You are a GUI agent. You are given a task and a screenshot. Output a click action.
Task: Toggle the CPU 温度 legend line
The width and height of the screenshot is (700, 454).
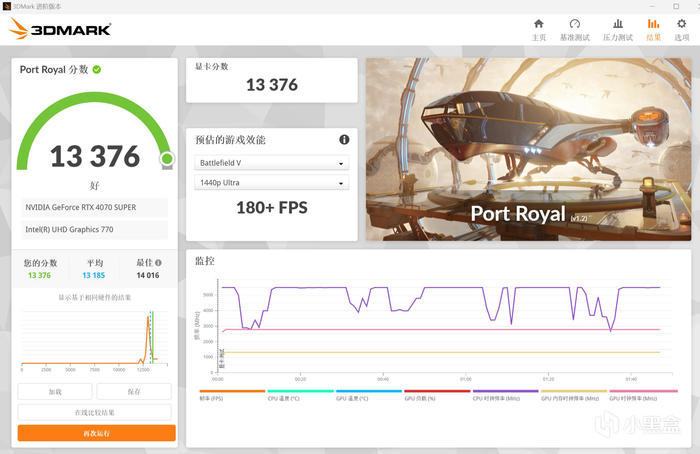pyautogui.click(x=300, y=395)
